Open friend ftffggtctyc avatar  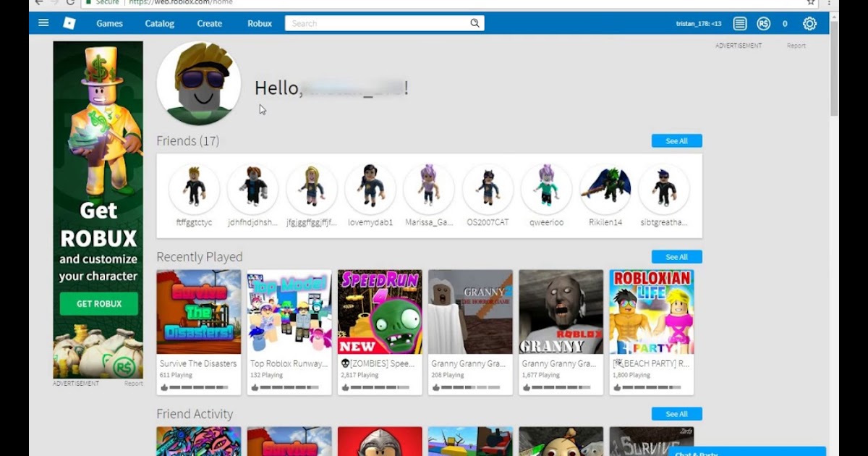pos(194,189)
